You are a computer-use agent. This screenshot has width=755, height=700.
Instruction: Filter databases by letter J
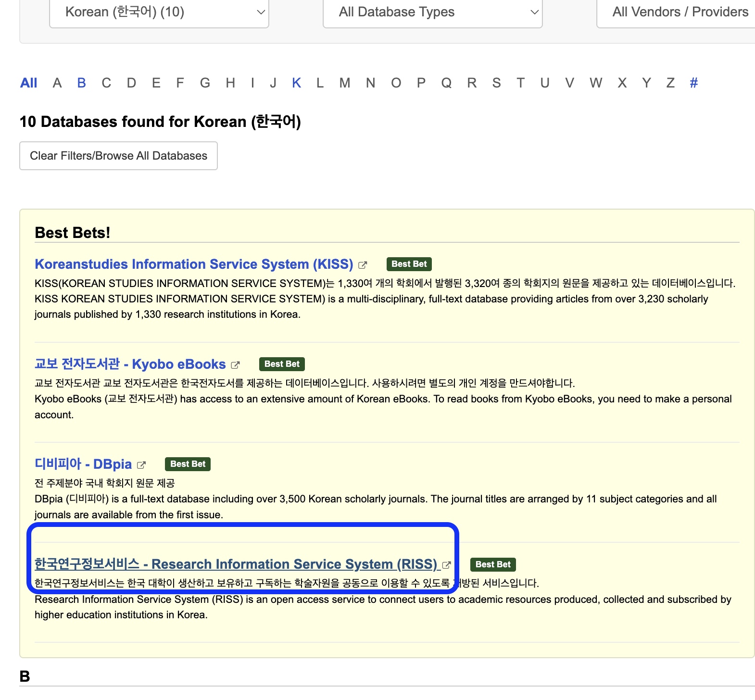click(x=273, y=83)
